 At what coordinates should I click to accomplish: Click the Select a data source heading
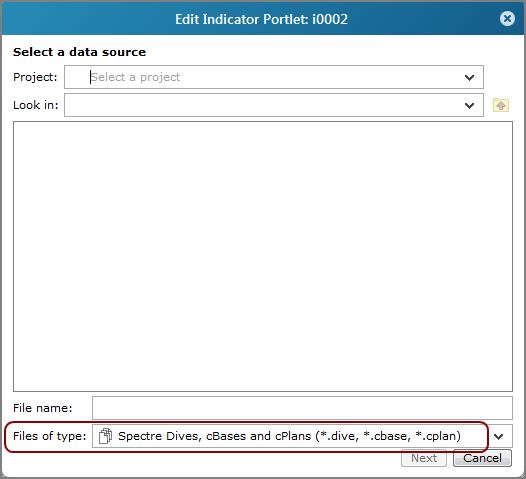80,52
